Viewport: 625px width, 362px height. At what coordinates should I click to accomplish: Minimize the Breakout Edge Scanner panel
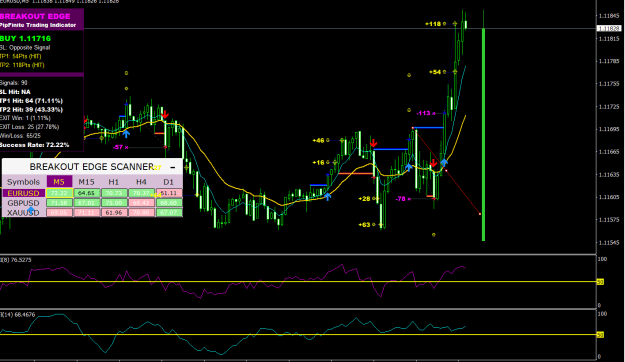tap(173, 167)
